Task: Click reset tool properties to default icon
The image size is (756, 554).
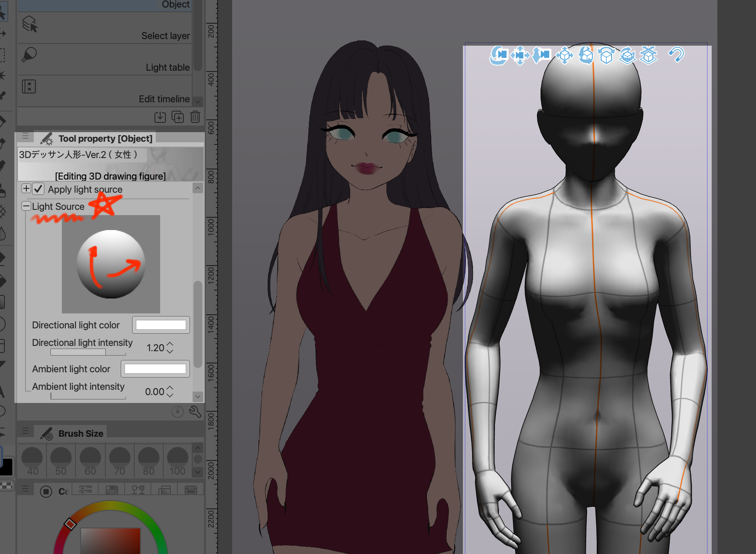Action: tap(177, 412)
